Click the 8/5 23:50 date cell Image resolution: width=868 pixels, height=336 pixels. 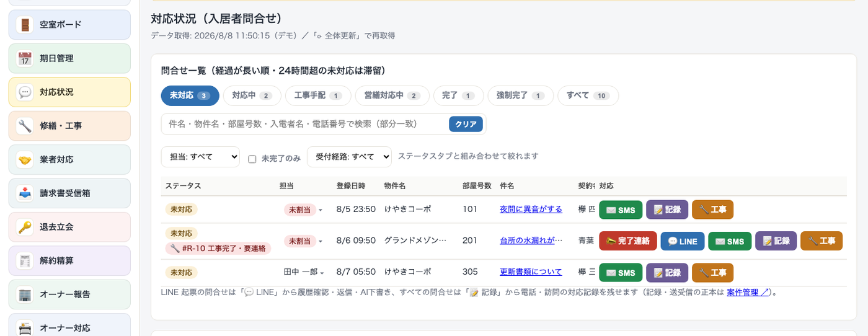coord(356,210)
